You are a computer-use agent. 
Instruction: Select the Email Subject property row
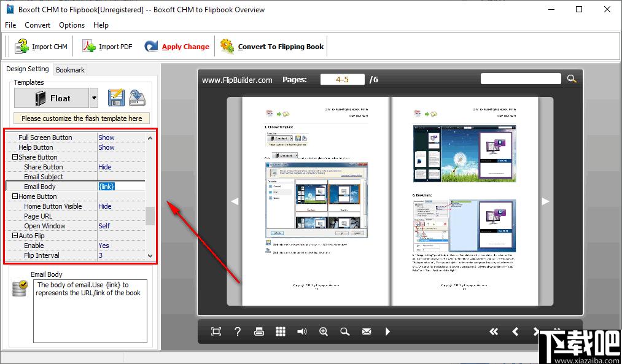76,177
